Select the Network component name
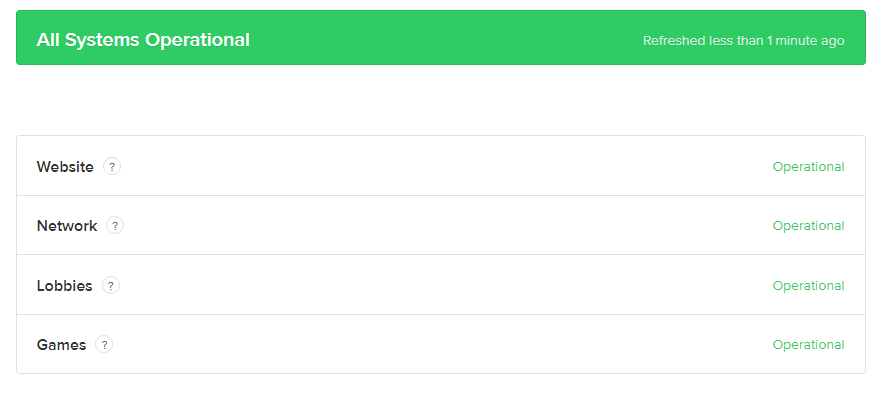Image resolution: width=883 pixels, height=397 pixels. click(67, 226)
